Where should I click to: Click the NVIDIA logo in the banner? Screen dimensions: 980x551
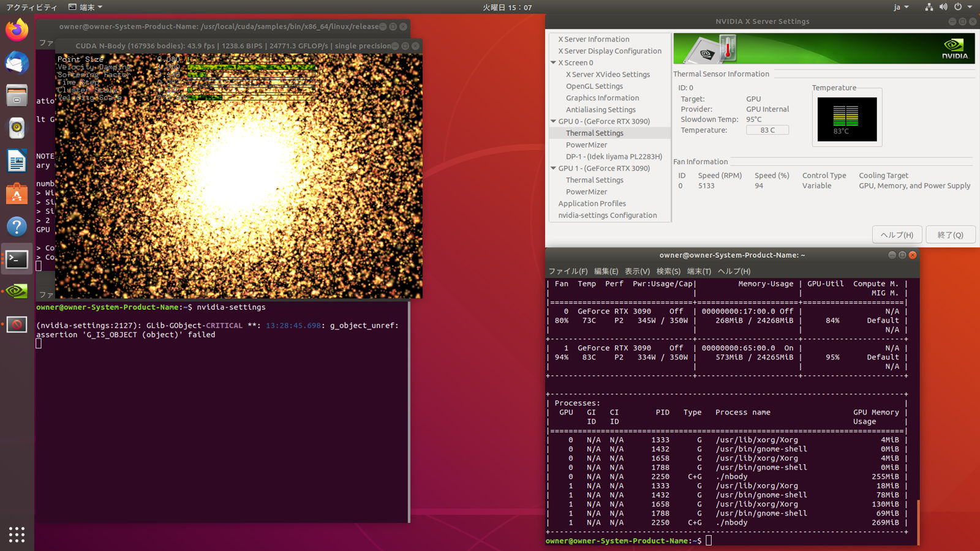pos(954,49)
